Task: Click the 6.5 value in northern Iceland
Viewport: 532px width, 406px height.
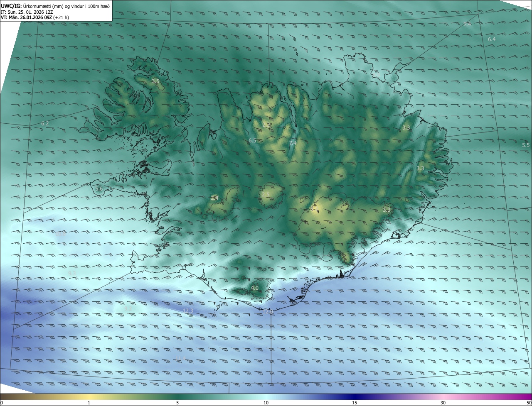Action: (252, 141)
